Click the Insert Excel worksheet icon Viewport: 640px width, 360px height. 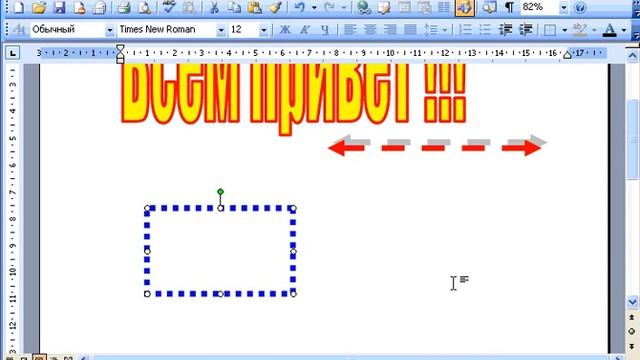click(x=424, y=7)
